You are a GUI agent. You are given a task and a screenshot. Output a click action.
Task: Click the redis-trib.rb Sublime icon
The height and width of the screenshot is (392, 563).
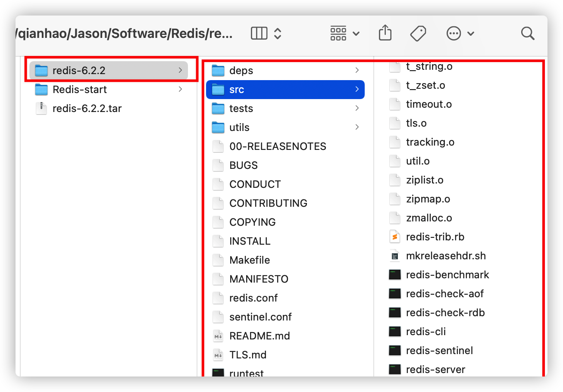pyautogui.click(x=395, y=236)
